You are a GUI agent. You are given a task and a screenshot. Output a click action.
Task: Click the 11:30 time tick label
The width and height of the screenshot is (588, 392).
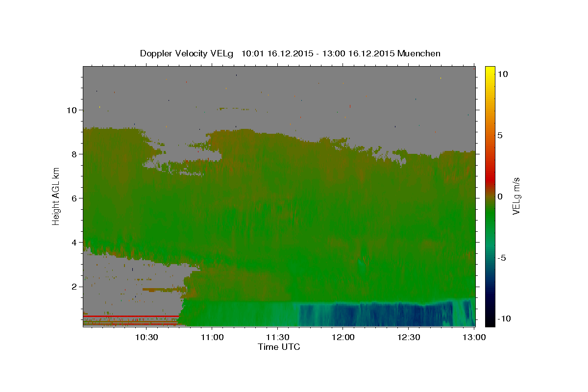pos(277,337)
